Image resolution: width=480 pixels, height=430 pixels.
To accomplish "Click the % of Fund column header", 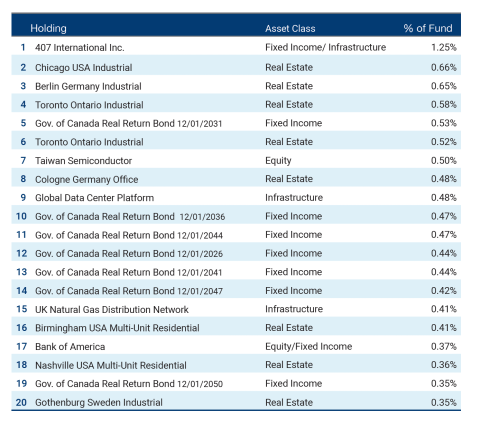I will (x=428, y=28).
